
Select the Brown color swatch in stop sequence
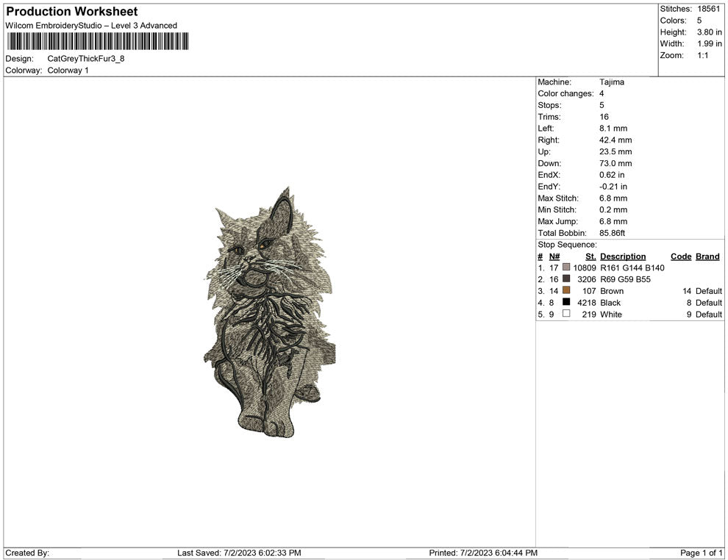pyautogui.click(x=566, y=291)
